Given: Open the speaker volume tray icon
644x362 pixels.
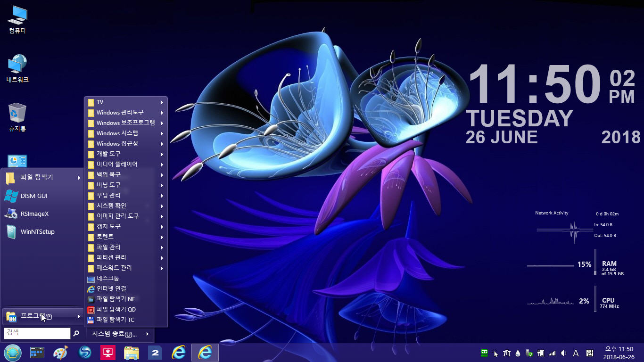Looking at the screenshot, I should coord(563,353).
